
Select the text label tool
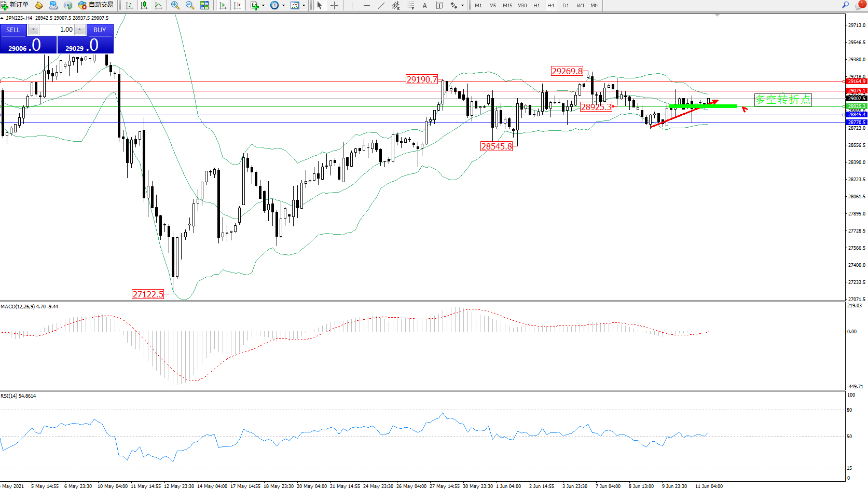pos(424,5)
